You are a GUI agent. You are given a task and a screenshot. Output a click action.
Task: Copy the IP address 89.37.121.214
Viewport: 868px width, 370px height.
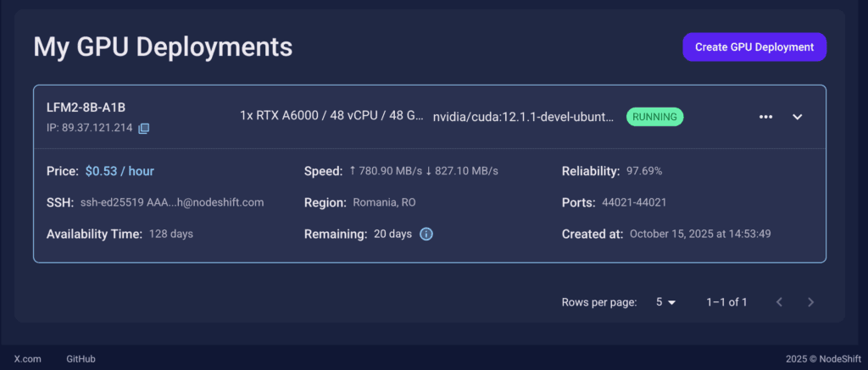[144, 128]
